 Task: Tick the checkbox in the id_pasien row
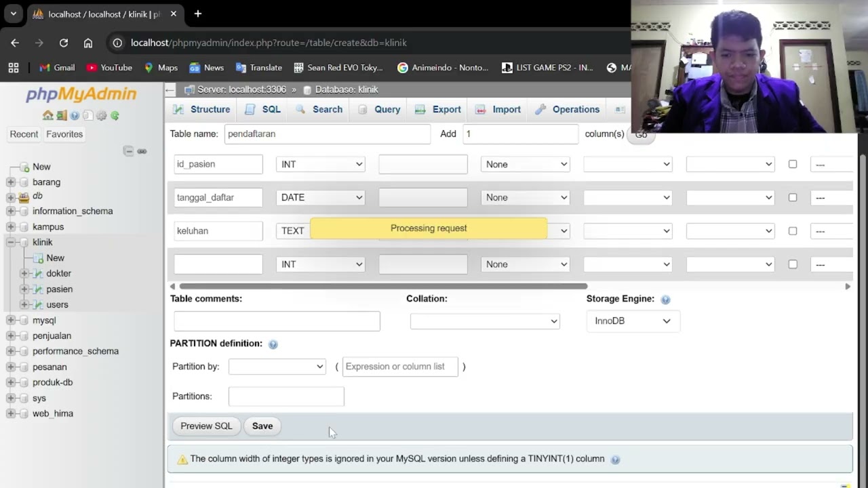click(x=793, y=164)
